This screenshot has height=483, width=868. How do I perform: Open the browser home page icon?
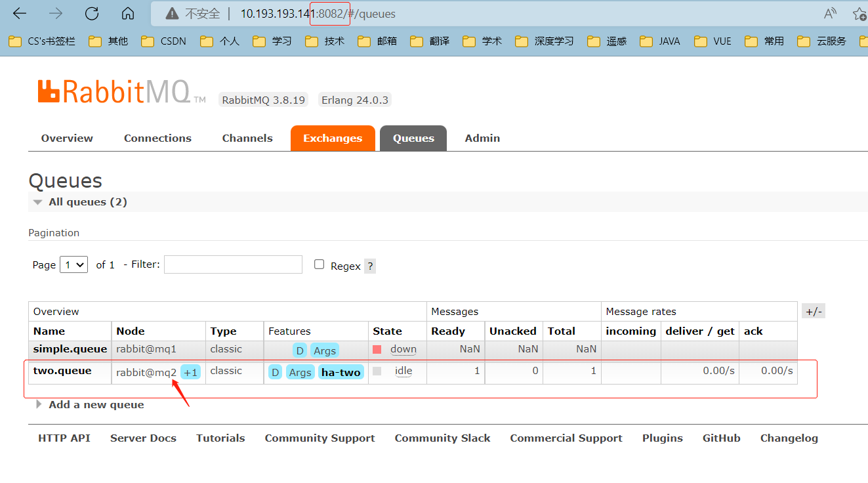(x=128, y=13)
